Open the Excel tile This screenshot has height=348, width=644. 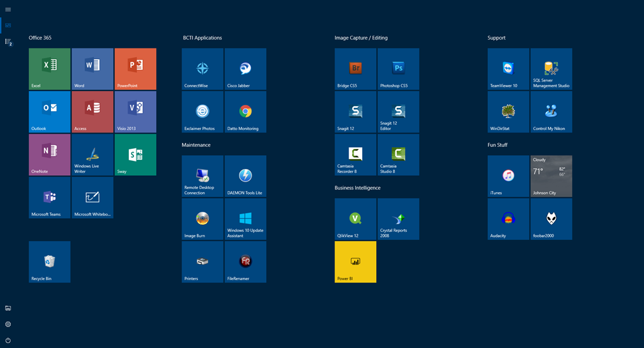pos(50,69)
